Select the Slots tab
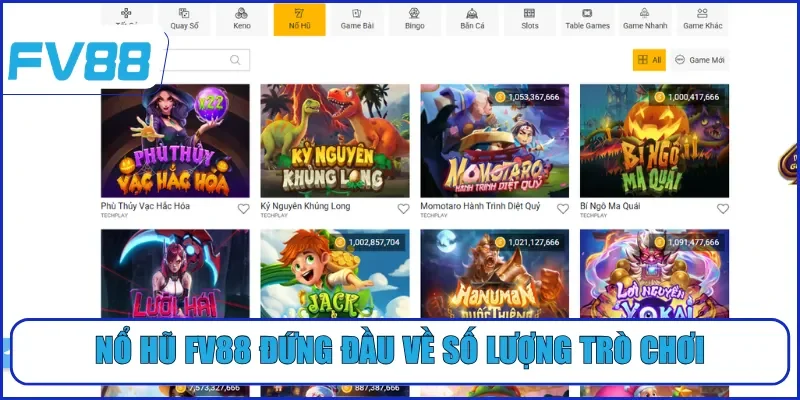 530,20
